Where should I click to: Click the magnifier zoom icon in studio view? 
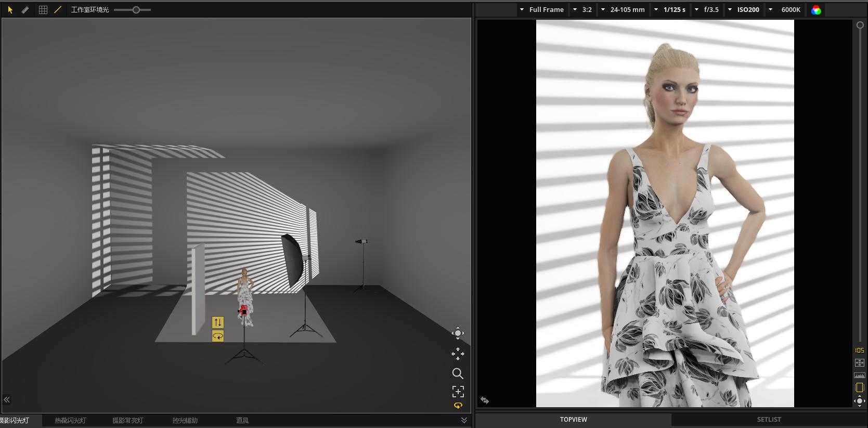coord(458,373)
